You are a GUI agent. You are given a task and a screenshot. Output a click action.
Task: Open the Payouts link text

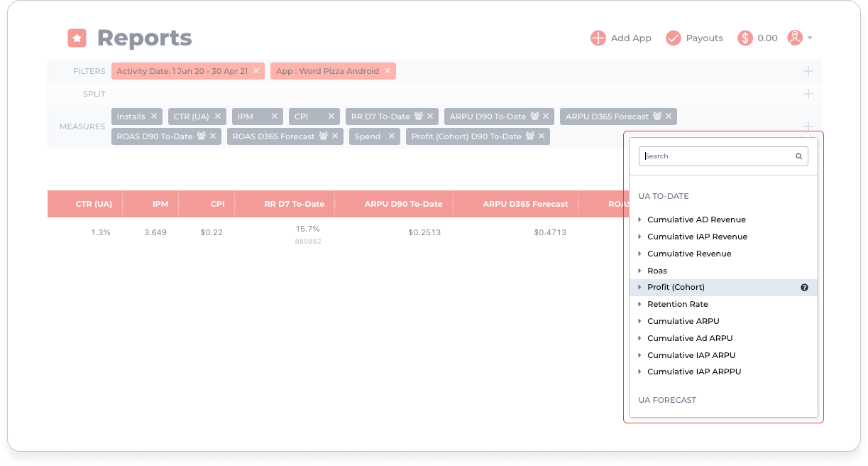tap(705, 38)
